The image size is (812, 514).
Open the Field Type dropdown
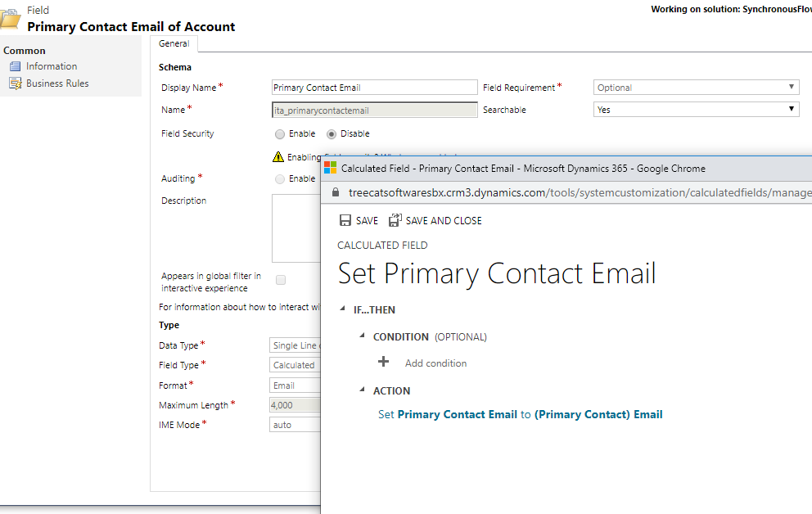[295, 365]
